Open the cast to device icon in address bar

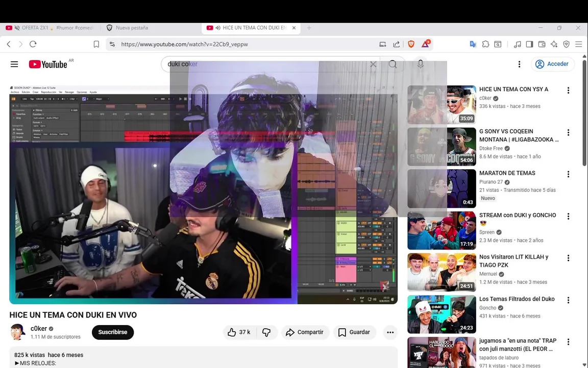tap(382, 44)
